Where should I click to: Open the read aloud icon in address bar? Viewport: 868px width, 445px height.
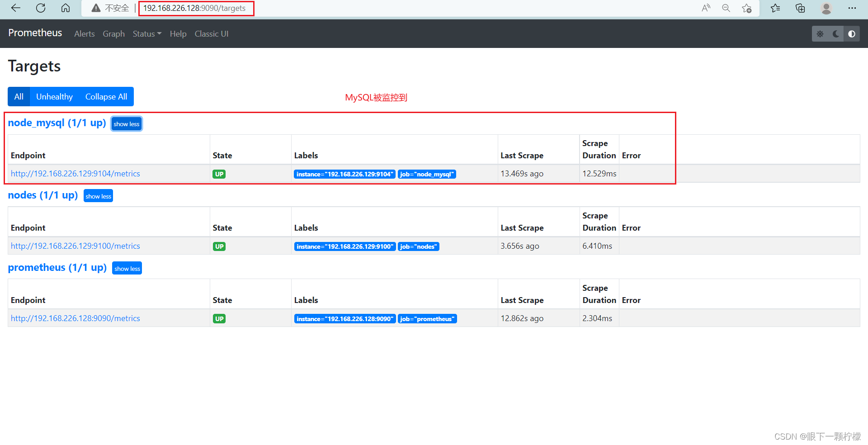[x=706, y=8]
